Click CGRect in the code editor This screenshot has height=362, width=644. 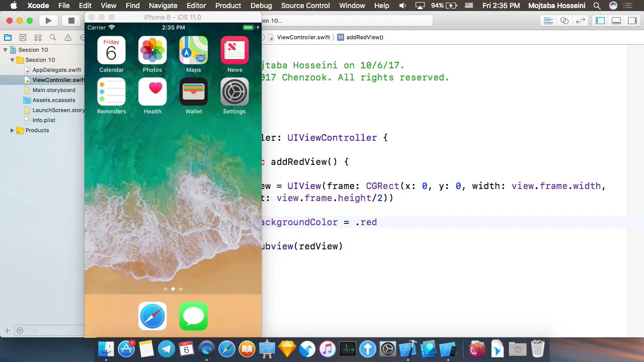tap(382, 186)
